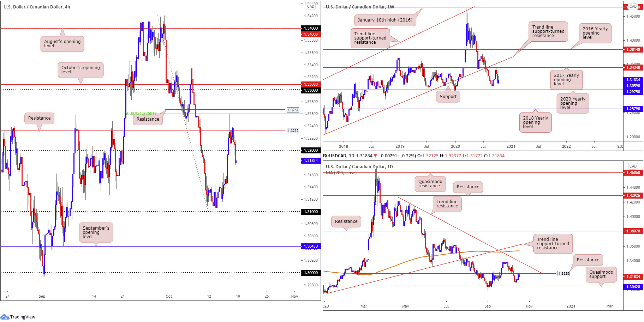Click the 1.3267 price tag on 4h chart
Viewport: 644px width, 322px height.
click(293, 110)
